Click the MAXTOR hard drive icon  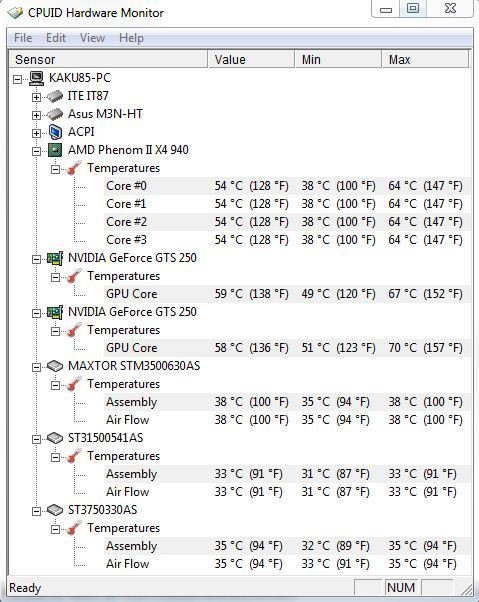point(55,366)
